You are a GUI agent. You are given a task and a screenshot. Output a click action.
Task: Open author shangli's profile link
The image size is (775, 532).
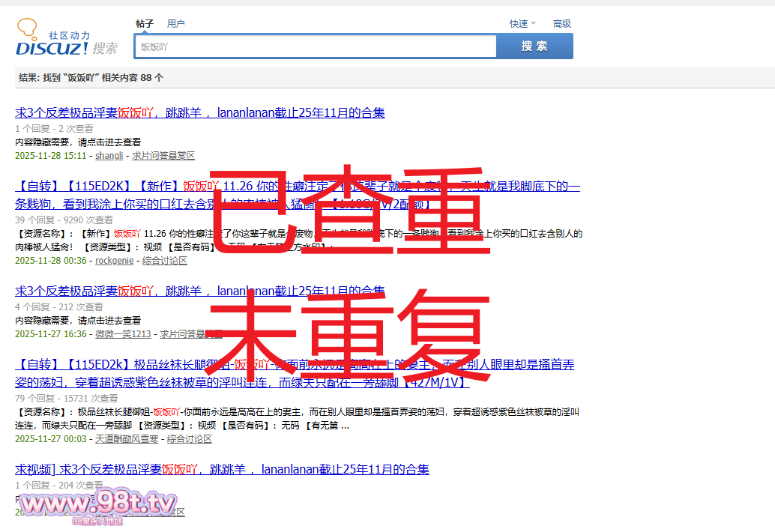click(109, 156)
